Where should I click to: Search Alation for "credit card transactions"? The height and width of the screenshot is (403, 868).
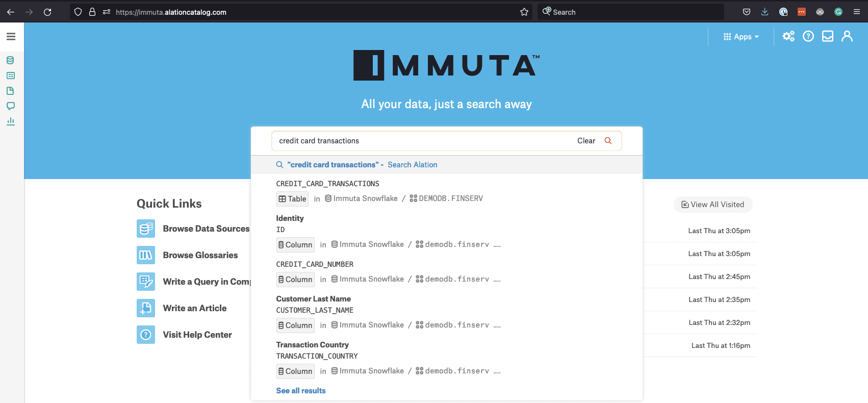[x=446, y=165]
